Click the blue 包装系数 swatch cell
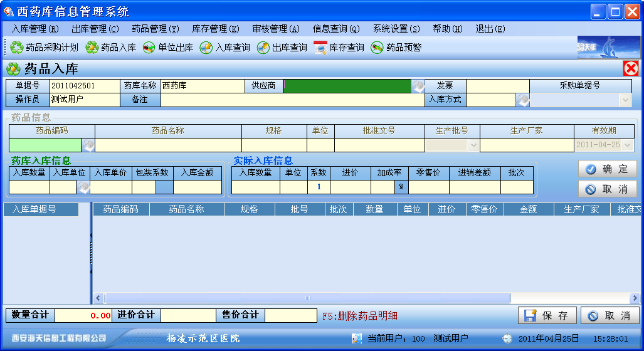The image size is (644, 351). [164, 187]
